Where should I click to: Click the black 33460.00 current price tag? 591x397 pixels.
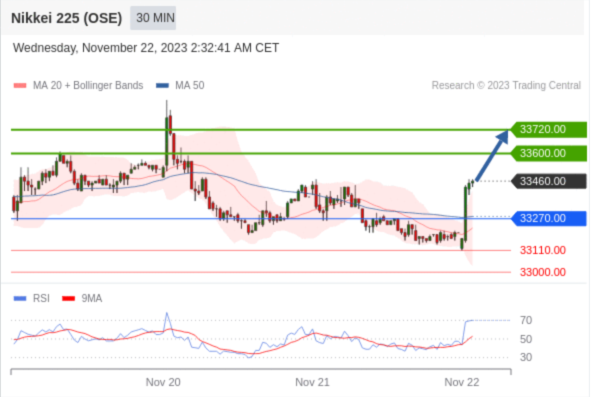pos(549,181)
